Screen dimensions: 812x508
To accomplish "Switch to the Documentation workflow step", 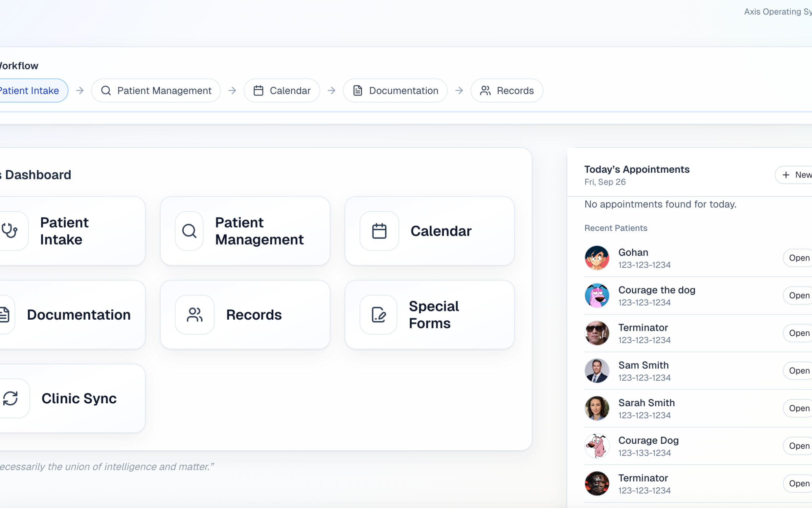I will [395, 90].
